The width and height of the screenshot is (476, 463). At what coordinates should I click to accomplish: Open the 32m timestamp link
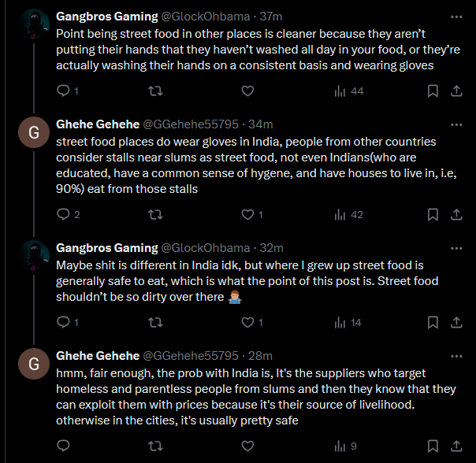(x=271, y=248)
